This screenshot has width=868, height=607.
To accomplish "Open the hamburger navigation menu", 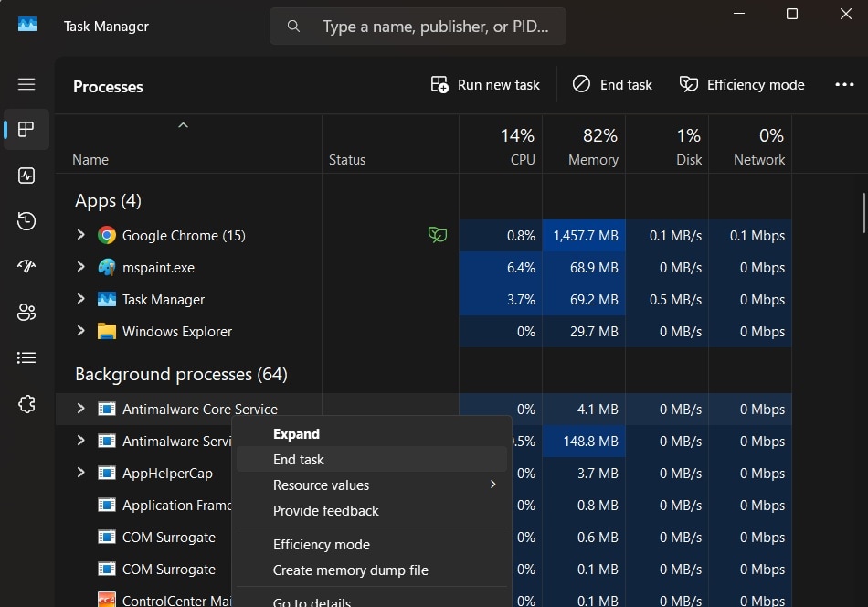I will (x=26, y=84).
